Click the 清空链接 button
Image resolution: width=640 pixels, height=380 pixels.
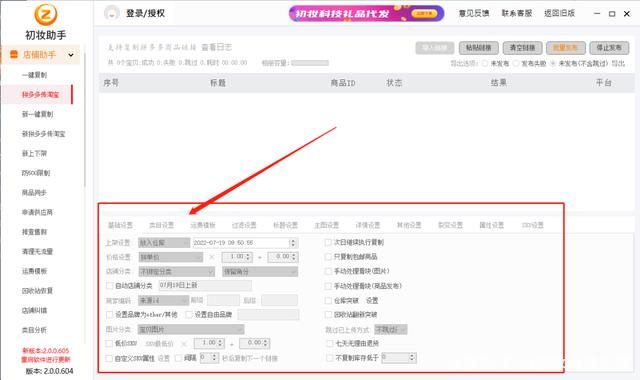[x=522, y=48]
